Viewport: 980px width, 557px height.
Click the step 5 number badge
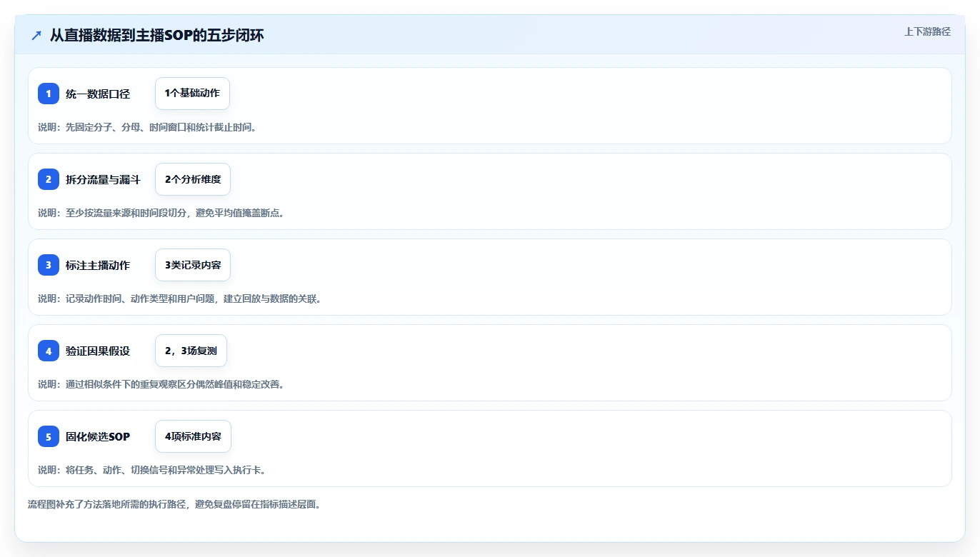pyautogui.click(x=49, y=436)
